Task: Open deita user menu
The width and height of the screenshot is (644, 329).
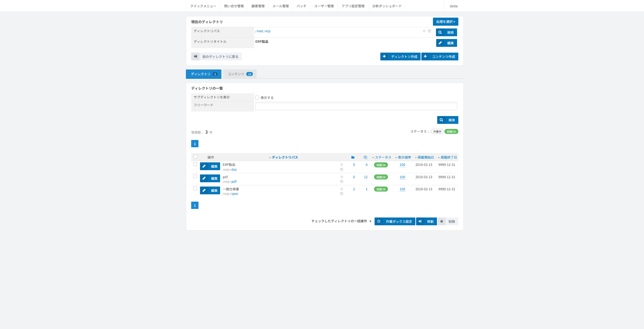Action: pos(454,6)
